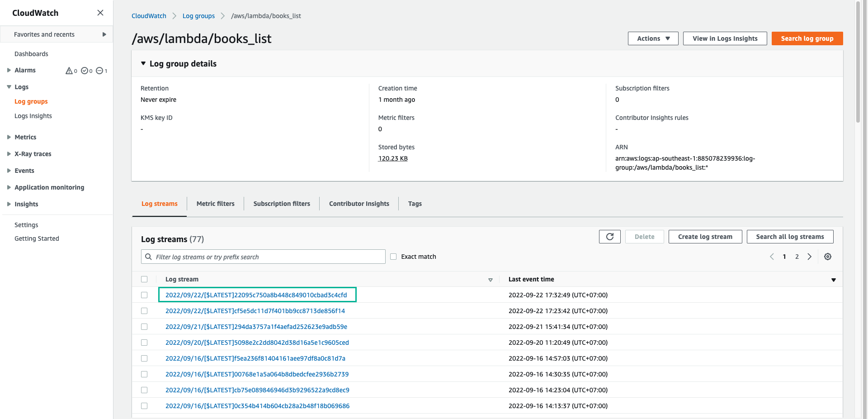Open log stream 22095c750a8b448c849010cbad3c4cfd
The height and width of the screenshot is (419, 868).
pos(256,295)
